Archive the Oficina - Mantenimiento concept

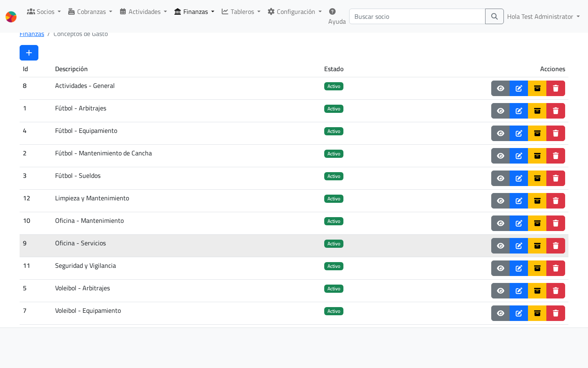click(537, 223)
